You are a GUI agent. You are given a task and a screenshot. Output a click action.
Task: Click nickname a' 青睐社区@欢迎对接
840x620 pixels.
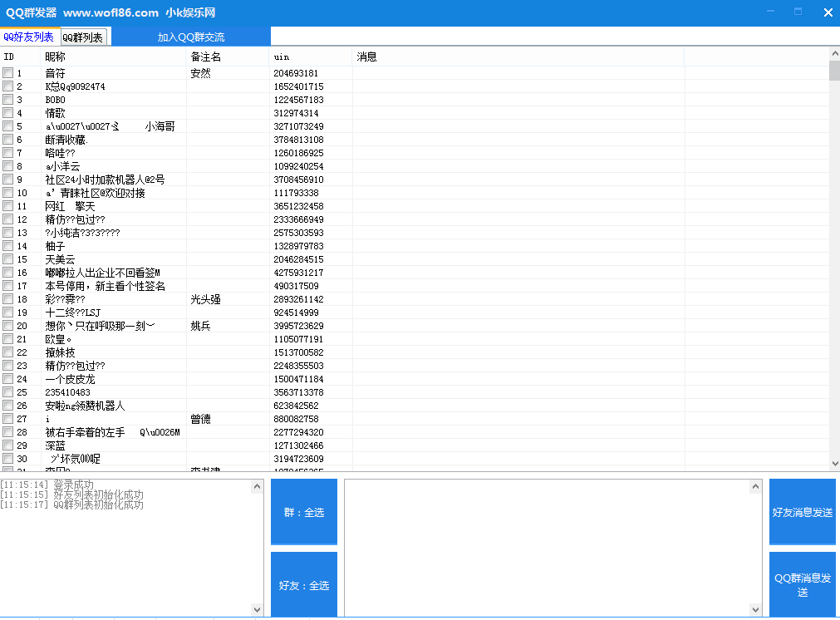95,193
